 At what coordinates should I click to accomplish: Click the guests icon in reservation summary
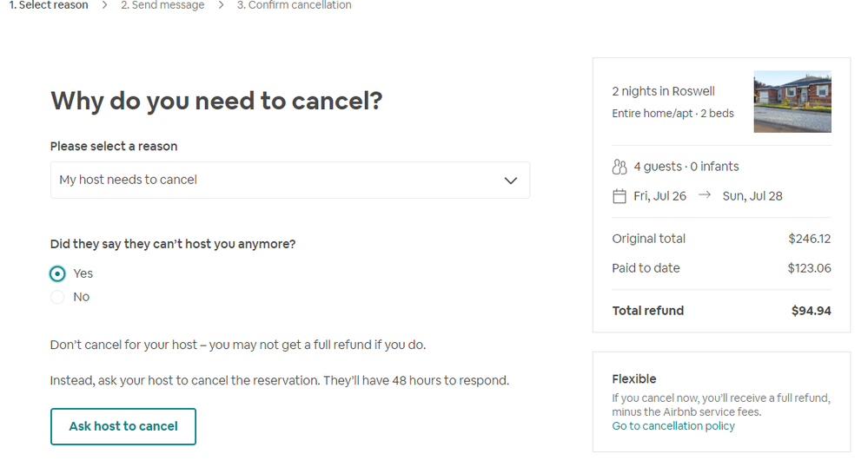620,167
